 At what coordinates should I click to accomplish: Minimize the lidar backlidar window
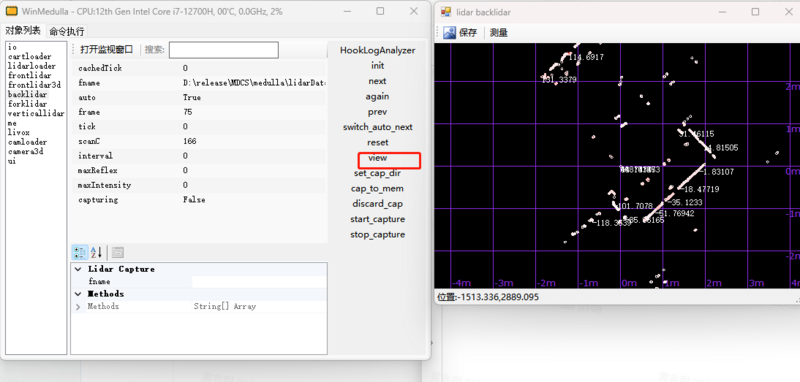[722, 12]
